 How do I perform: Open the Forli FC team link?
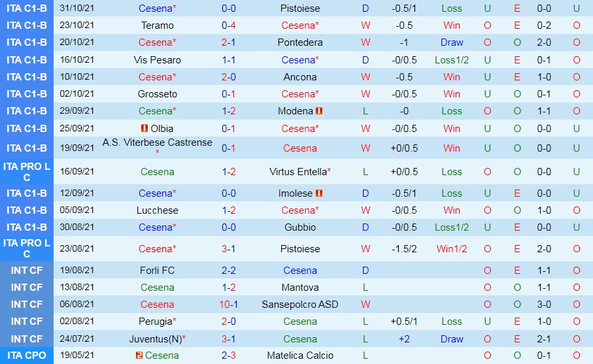coord(157,271)
